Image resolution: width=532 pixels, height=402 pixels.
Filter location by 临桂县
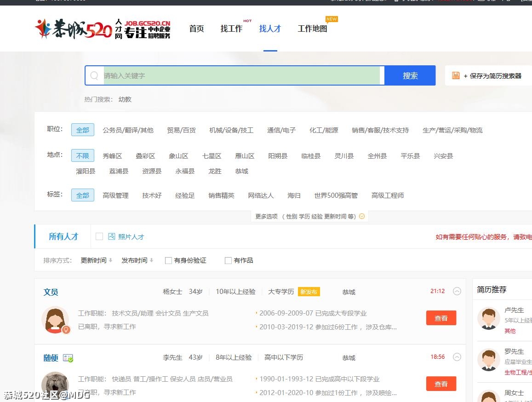click(x=311, y=156)
